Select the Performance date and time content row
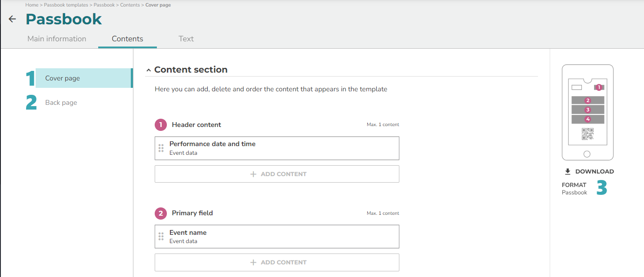This screenshot has height=277, width=644. click(277, 148)
